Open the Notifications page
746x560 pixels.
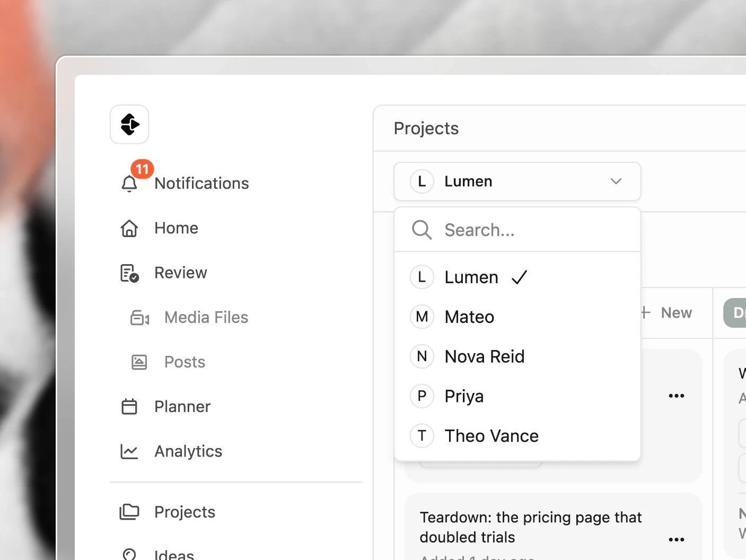(x=201, y=183)
